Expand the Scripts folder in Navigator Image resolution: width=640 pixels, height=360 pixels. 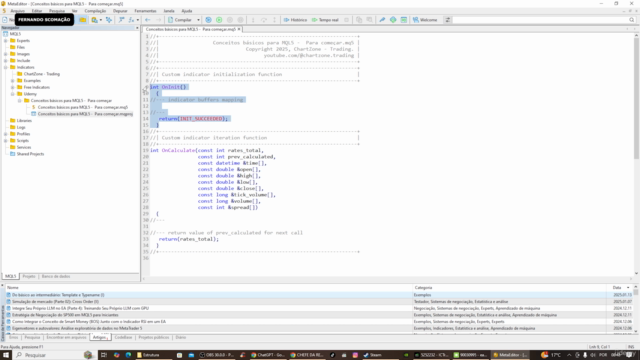pyautogui.click(x=6, y=140)
